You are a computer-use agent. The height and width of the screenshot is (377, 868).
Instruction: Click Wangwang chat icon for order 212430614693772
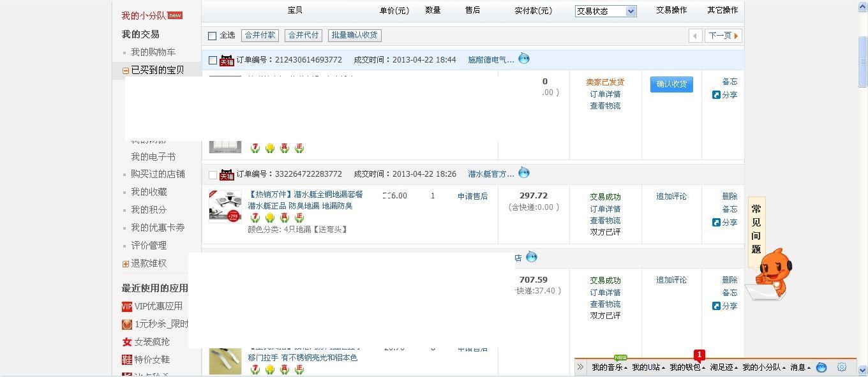[524, 59]
